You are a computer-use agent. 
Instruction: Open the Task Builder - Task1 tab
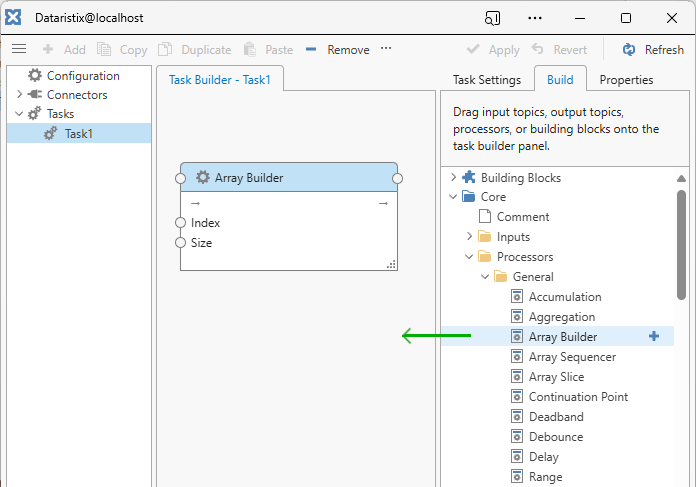(x=220, y=79)
